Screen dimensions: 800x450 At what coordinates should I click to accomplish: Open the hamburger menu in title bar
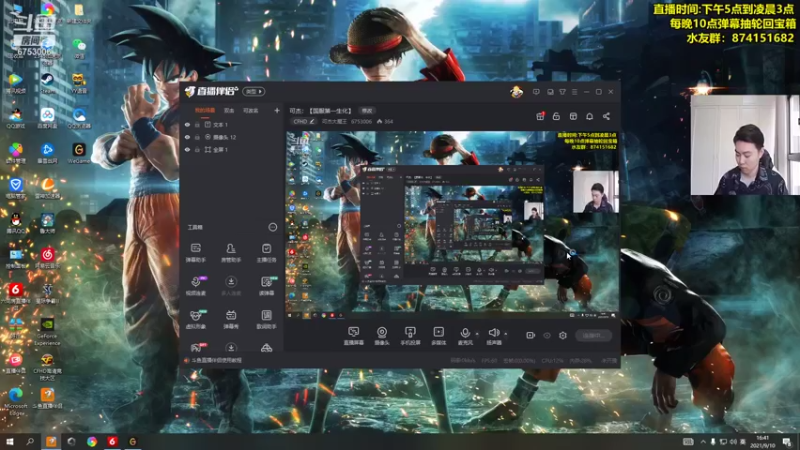point(574,92)
